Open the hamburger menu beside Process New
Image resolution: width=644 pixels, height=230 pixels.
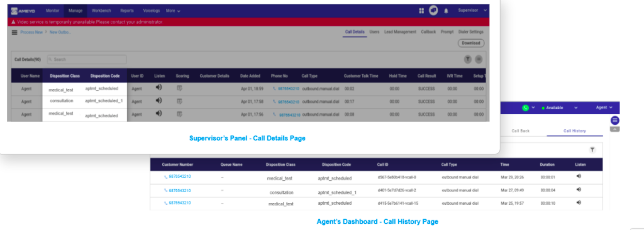(14, 32)
